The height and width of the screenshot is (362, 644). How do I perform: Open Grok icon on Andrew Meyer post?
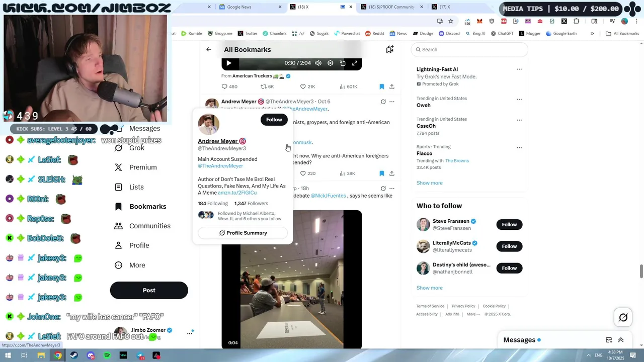click(383, 102)
